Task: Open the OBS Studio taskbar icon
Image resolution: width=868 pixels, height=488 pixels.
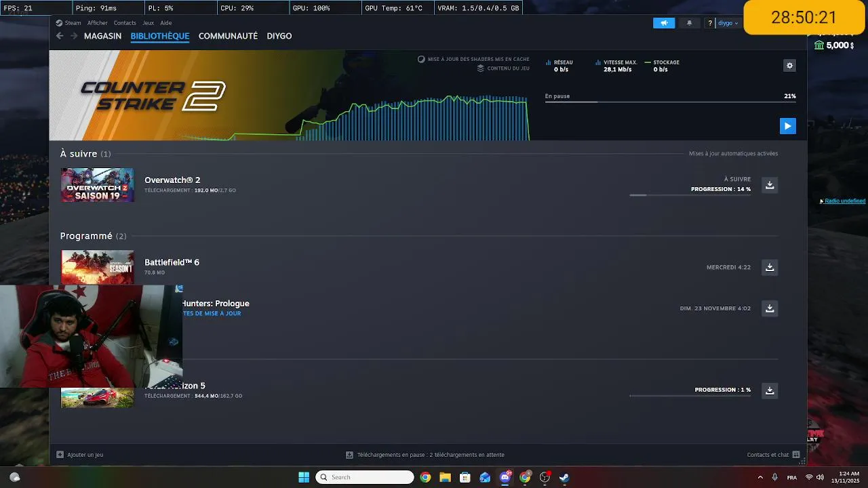Action: (545, 477)
